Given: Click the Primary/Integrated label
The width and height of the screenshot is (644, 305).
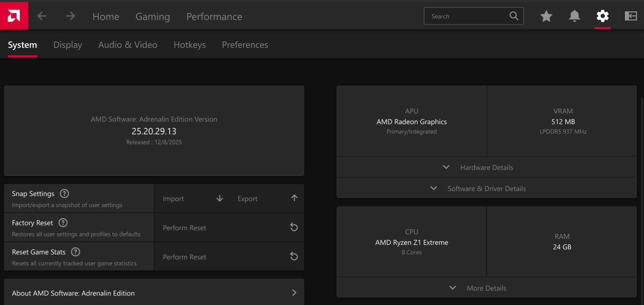Looking at the screenshot, I should pos(412,132).
